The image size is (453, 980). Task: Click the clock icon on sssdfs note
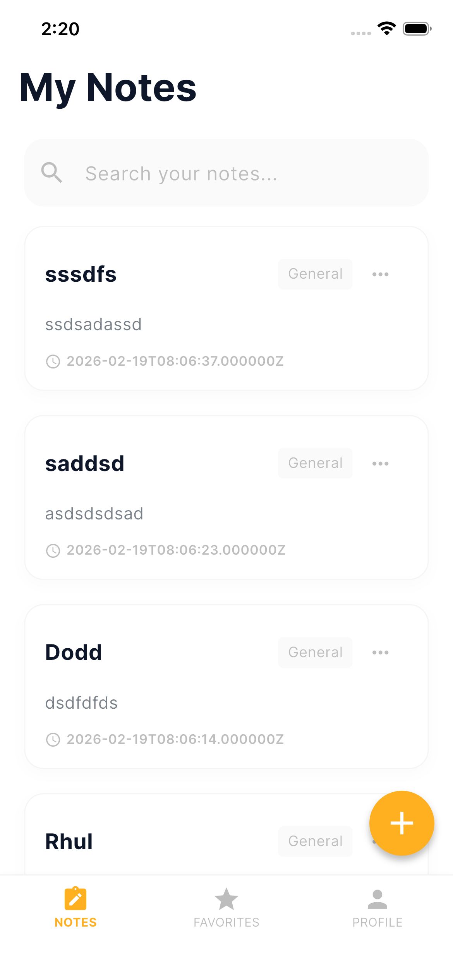pyautogui.click(x=53, y=362)
